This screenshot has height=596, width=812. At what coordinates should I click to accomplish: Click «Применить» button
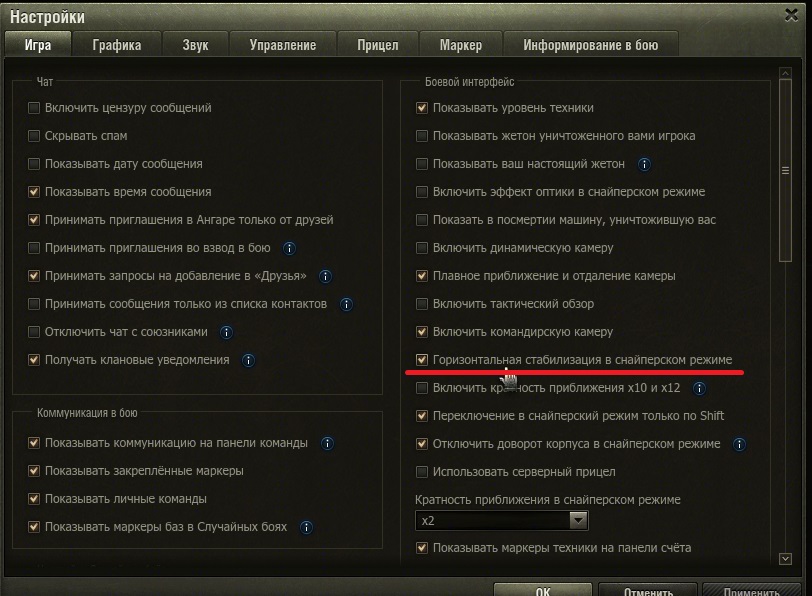tap(751, 590)
